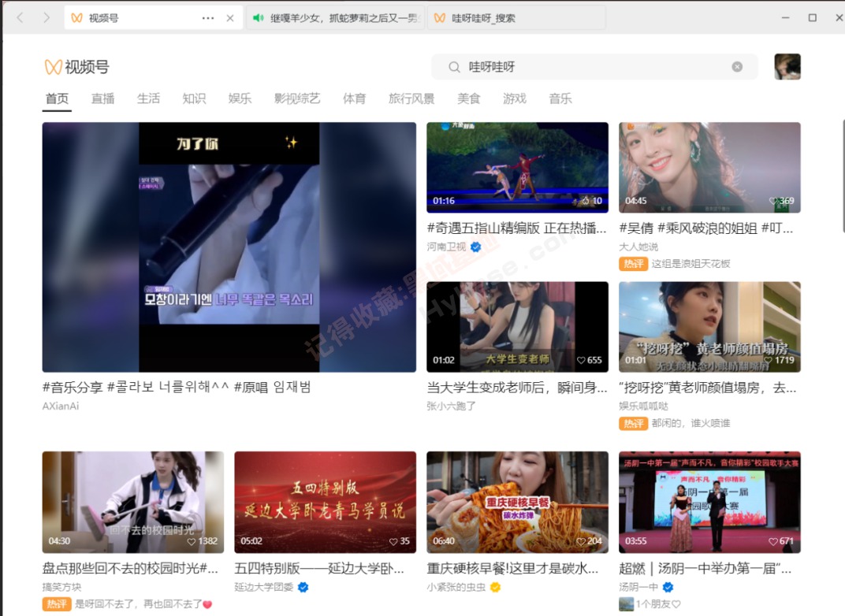Screen dimensions: 845x616
Task: Select the 旅行风景 category tab
Action: (411, 98)
